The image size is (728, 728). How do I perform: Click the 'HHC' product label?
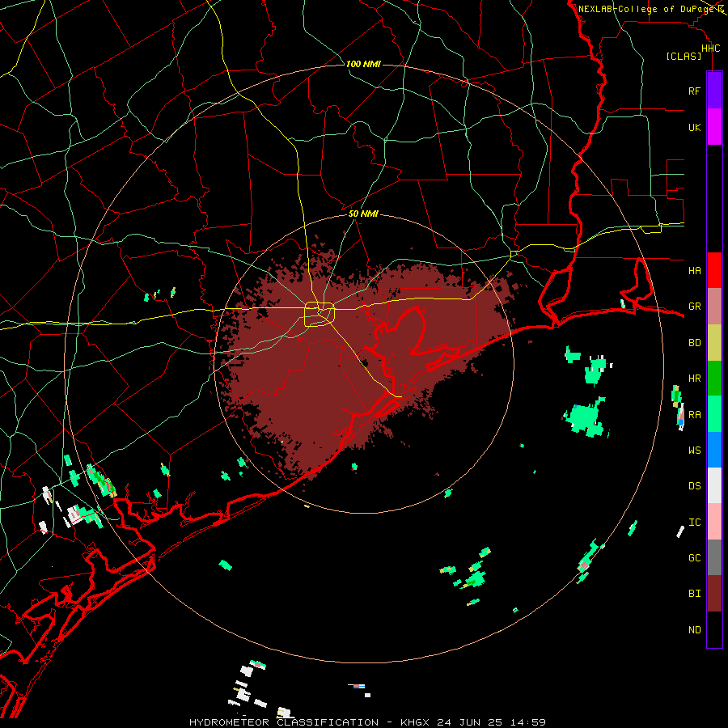pyautogui.click(x=710, y=49)
